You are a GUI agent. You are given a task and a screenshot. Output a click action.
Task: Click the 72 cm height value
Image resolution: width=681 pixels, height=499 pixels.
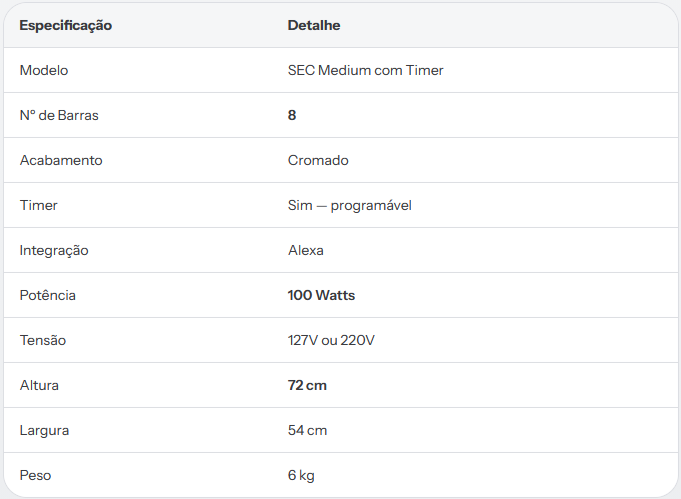click(307, 386)
